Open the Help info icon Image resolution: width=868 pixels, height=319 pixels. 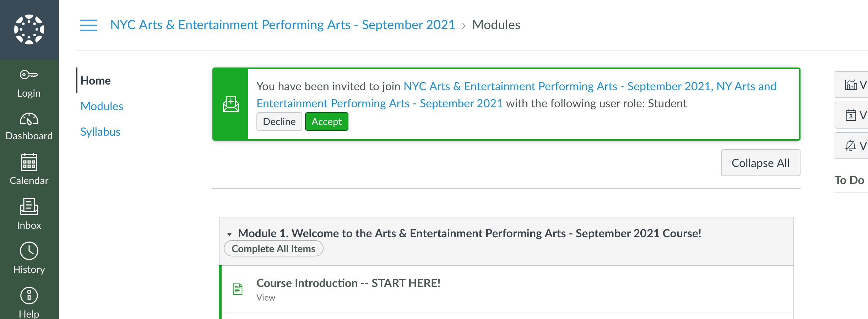pos(29,296)
